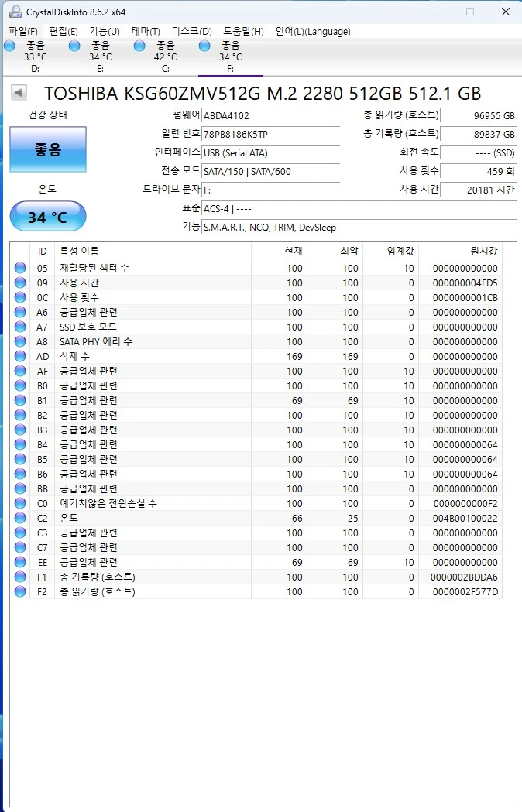The image size is (522, 812).
Task: Click the power on count 459 회
Action: tap(478, 171)
